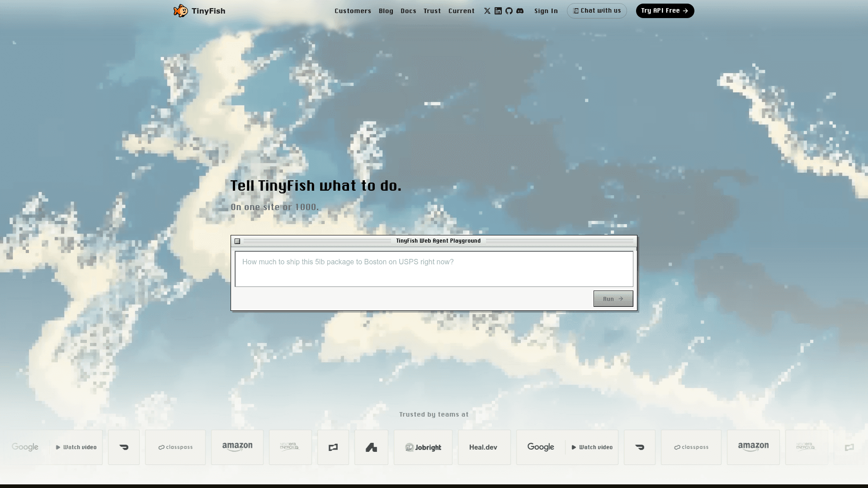
Task: Open the Customers nav item
Action: pyautogui.click(x=353, y=11)
